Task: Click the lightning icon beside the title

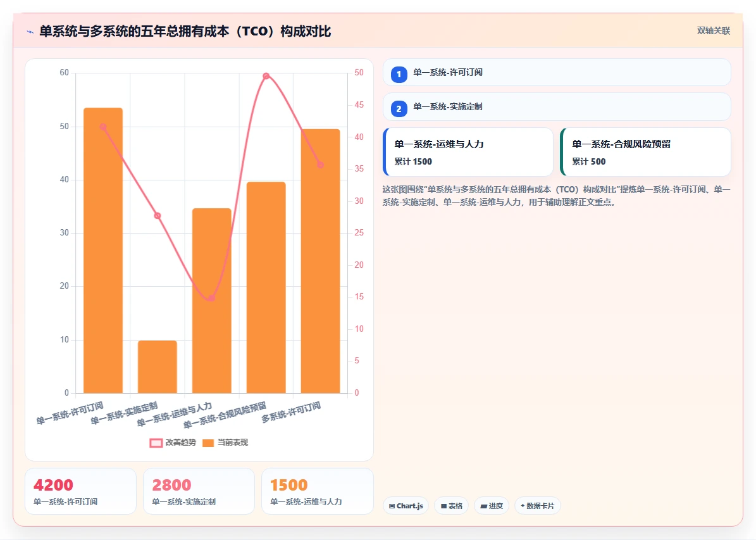Action: 30,32
